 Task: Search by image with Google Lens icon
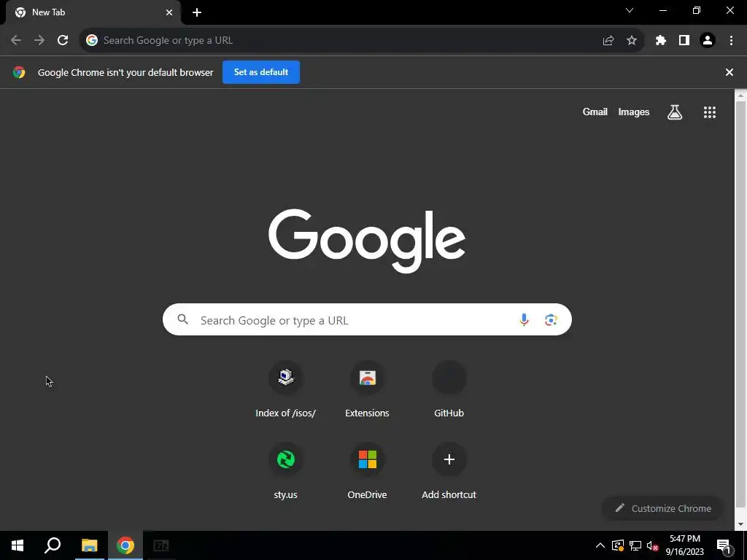tap(551, 319)
